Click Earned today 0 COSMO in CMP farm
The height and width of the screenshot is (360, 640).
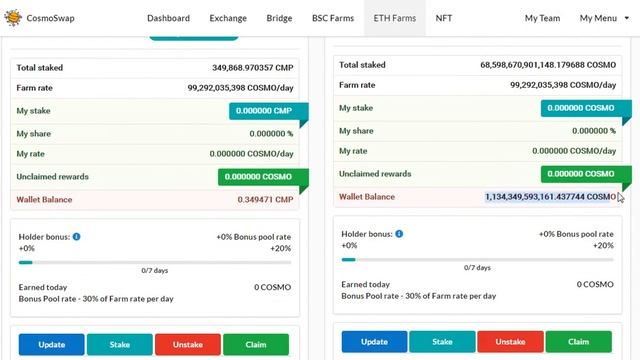[273, 287]
